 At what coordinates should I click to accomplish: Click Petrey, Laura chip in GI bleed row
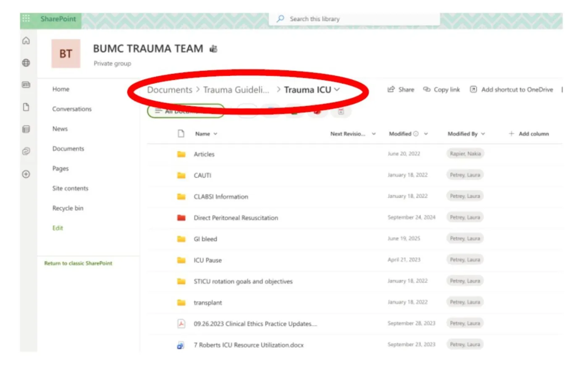[x=465, y=239]
